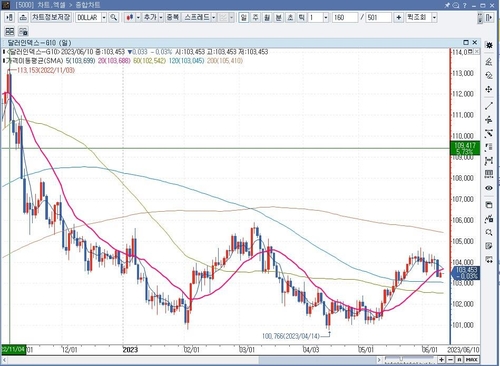Click the zoom slider at bottom right
Image resolution: width=500 pixels, height=366 pixels.
(410, 359)
